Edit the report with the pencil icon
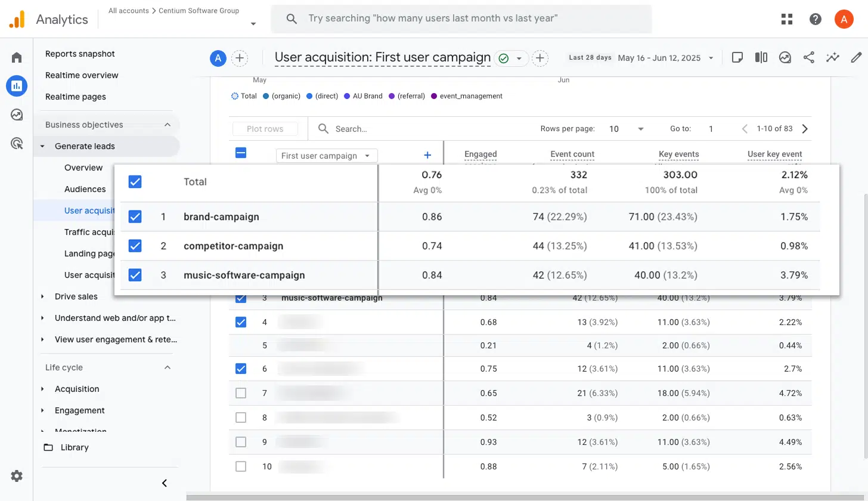This screenshot has width=868, height=501. tap(857, 57)
